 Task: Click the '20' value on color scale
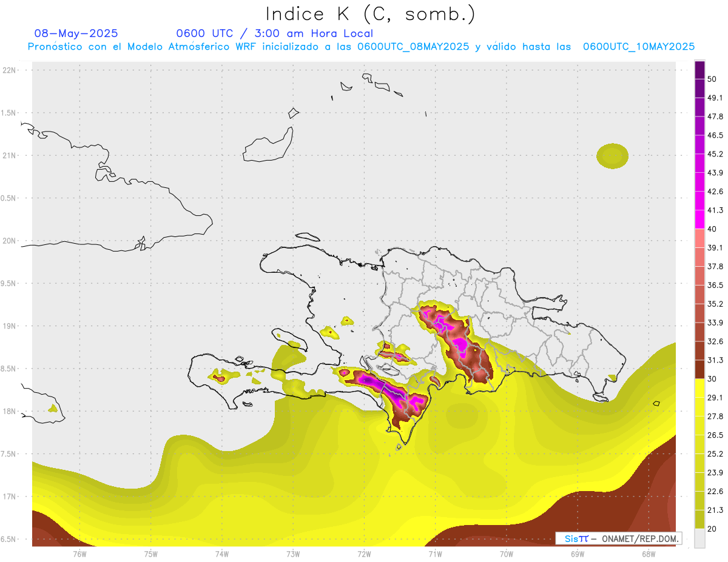(712, 529)
